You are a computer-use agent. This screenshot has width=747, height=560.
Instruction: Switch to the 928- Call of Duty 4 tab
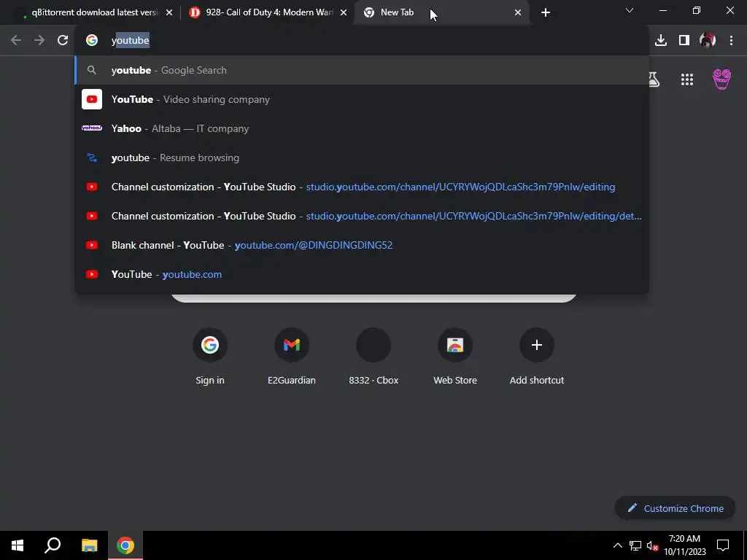click(269, 12)
